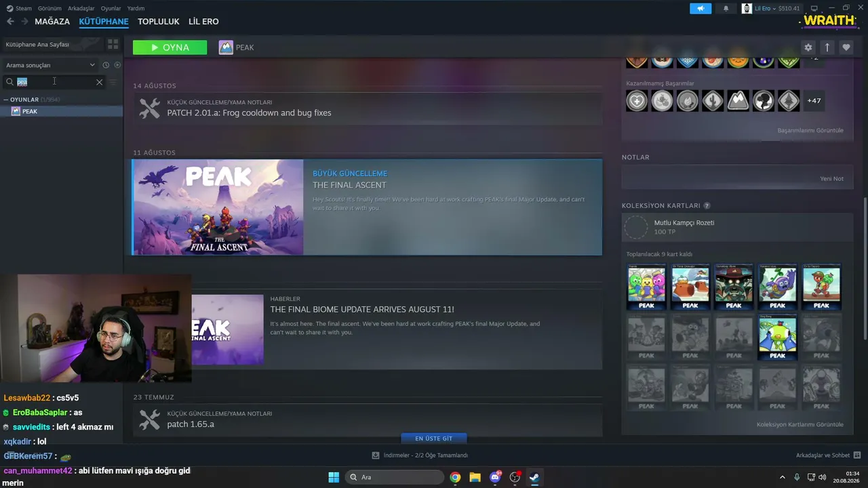Click THE FINAL ASCENT banner image
868x488 pixels.
tap(218, 207)
